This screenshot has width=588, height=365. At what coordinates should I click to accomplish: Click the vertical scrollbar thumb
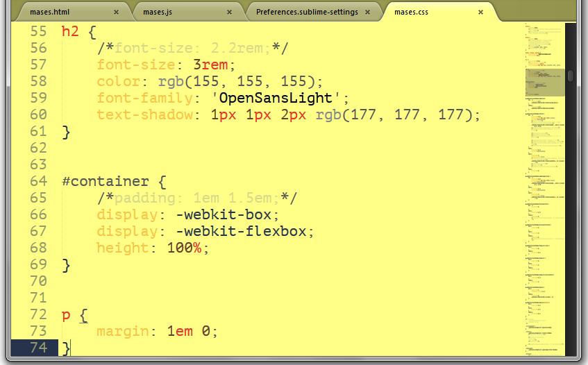pos(571,76)
